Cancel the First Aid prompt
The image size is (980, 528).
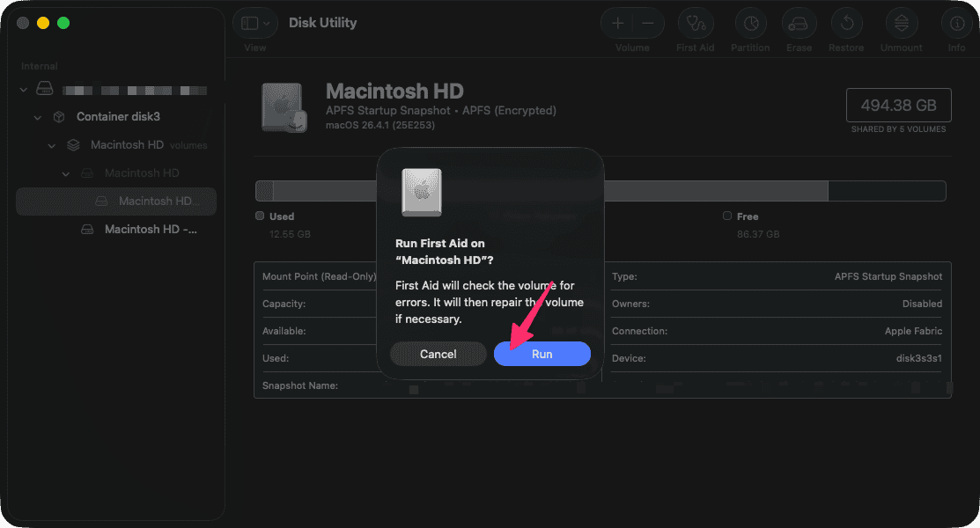tap(438, 354)
